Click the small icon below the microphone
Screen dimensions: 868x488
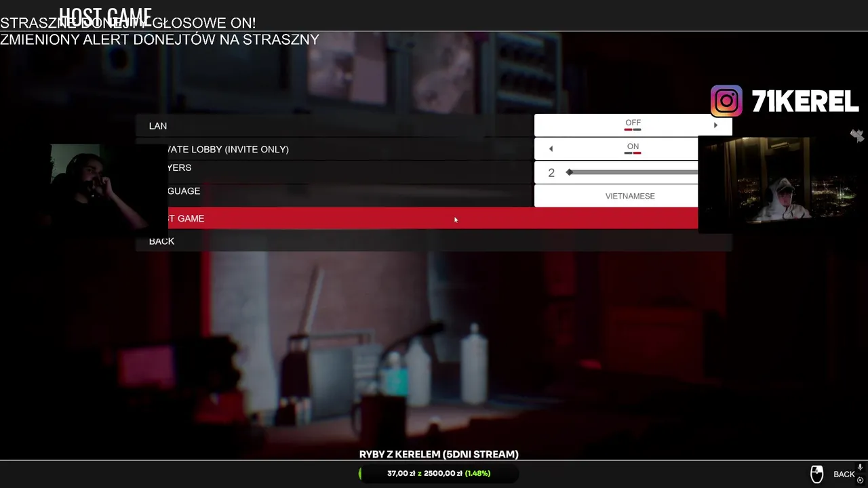860,481
